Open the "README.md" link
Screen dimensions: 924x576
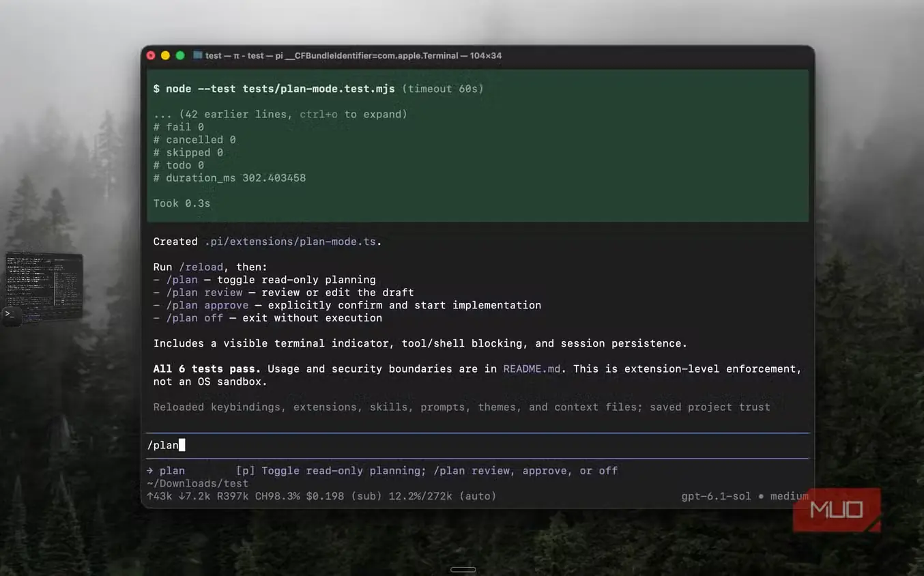coord(532,369)
